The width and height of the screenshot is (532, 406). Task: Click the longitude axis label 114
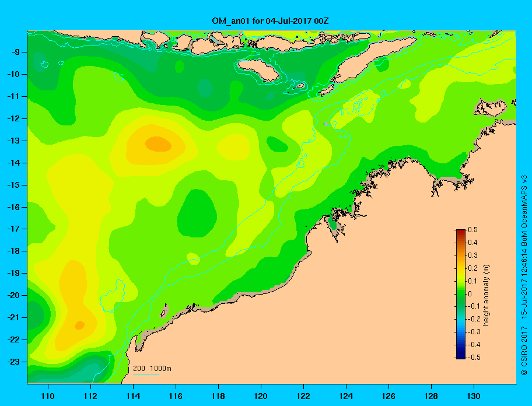tap(133, 396)
